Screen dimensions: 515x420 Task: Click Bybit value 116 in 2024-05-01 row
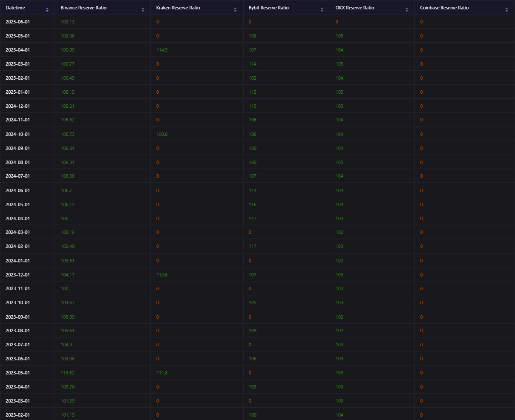pos(253,204)
